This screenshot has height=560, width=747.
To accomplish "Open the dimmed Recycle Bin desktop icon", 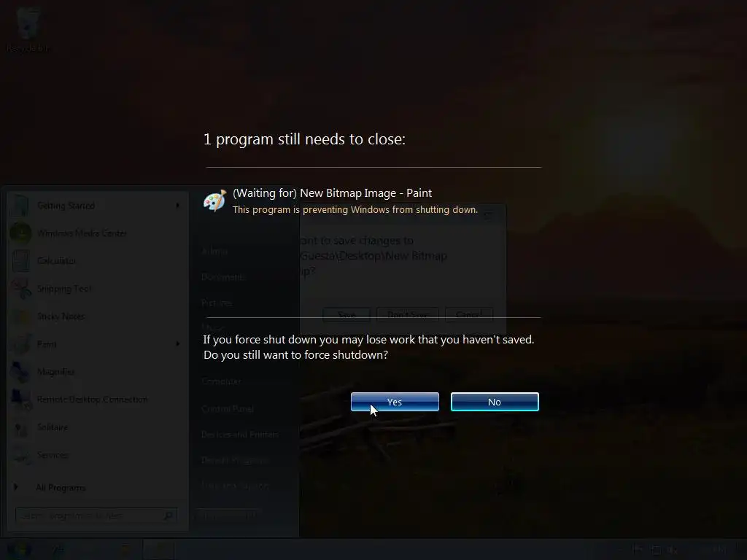I will coord(28,29).
